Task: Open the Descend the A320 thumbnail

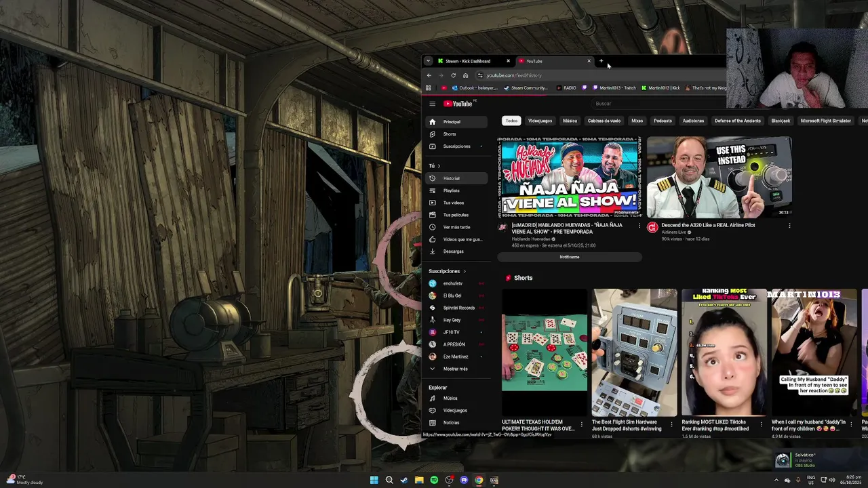Action: (x=719, y=178)
